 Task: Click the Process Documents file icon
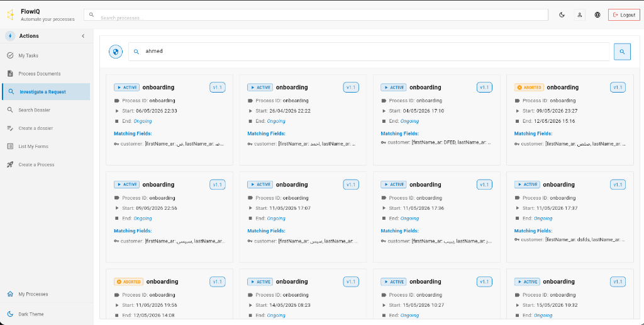[10, 74]
